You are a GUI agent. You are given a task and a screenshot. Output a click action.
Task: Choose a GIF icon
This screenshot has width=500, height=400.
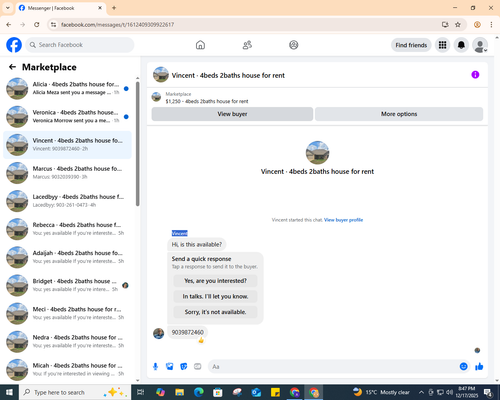click(198, 367)
